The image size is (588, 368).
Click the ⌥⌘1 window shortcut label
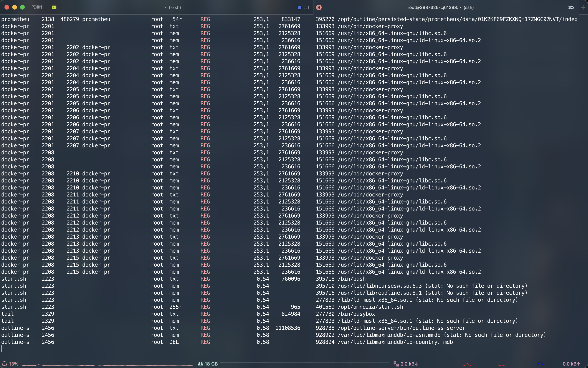(x=37, y=7)
